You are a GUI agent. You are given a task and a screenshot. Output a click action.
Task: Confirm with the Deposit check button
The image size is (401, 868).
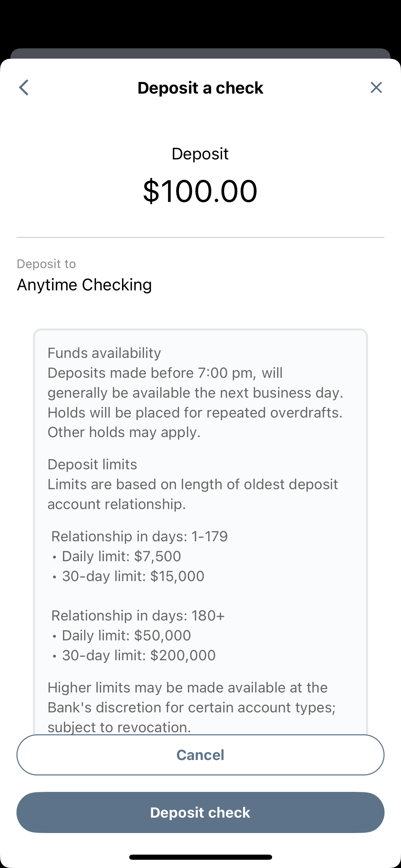[200, 812]
